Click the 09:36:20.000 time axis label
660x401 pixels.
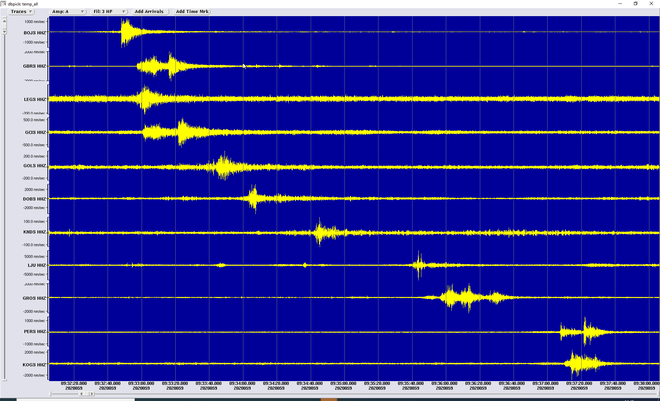click(x=478, y=383)
